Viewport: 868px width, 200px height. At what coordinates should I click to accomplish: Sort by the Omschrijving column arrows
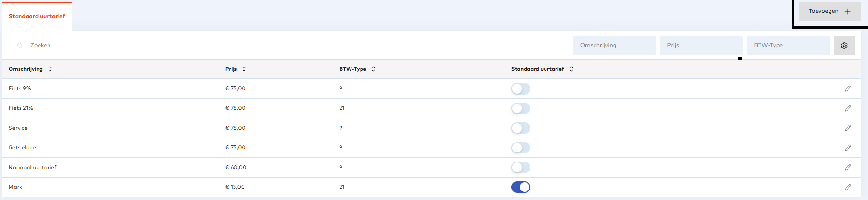click(x=50, y=69)
